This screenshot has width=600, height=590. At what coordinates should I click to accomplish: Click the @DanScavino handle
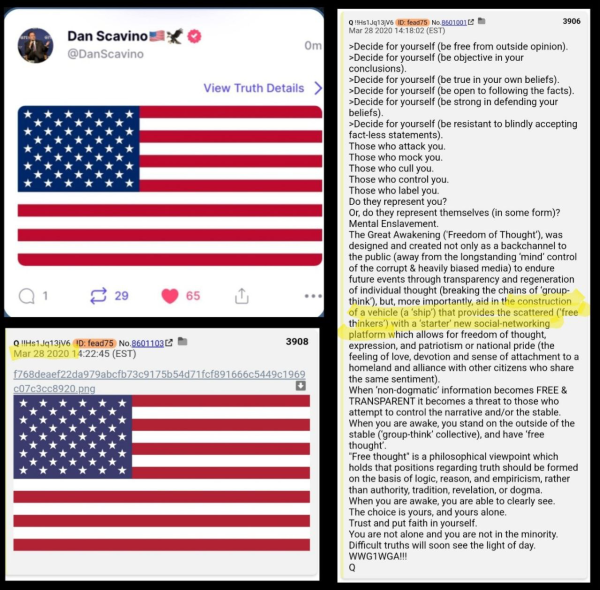tap(105, 54)
